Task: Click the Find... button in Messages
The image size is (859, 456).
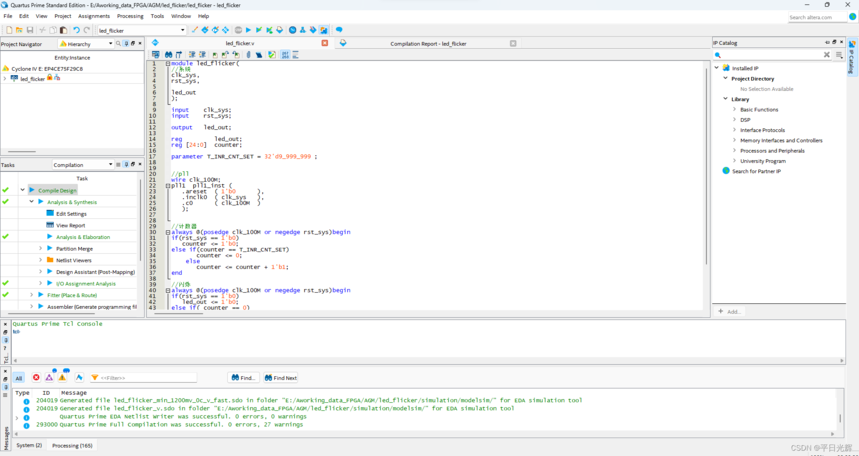Action: 243,378
